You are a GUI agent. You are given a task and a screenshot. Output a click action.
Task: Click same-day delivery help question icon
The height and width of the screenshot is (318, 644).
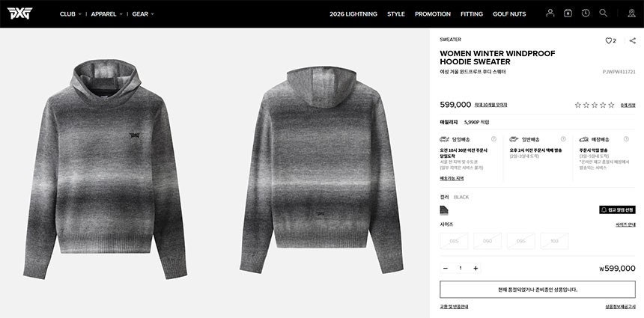[493, 139]
